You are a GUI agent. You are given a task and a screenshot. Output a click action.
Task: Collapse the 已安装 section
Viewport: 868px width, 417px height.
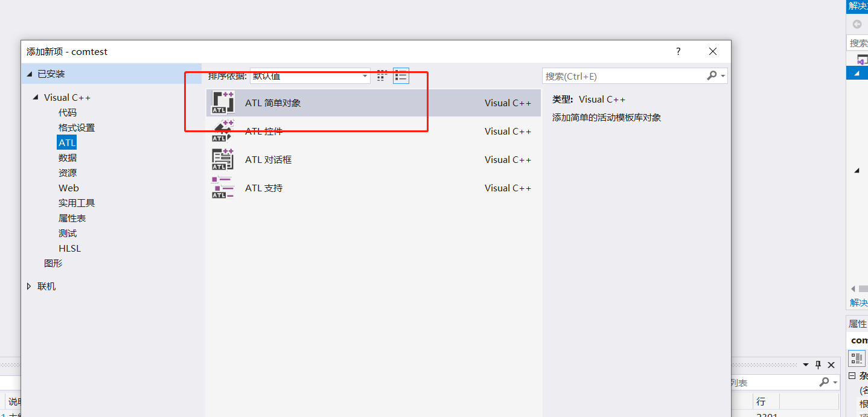click(29, 74)
